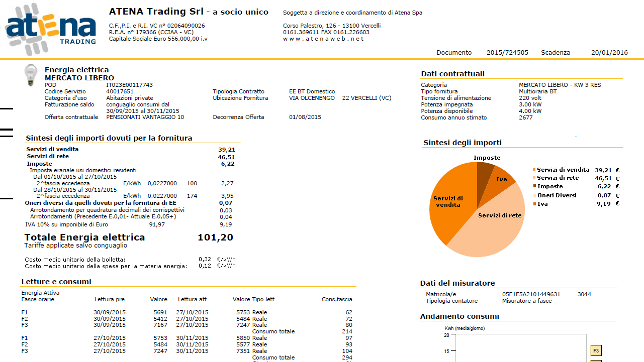This screenshot has height=362, width=644.
Task: Click the Oneri diversi amount 0,07 in summary table
Action: pyautogui.click(x=226, y=203)
